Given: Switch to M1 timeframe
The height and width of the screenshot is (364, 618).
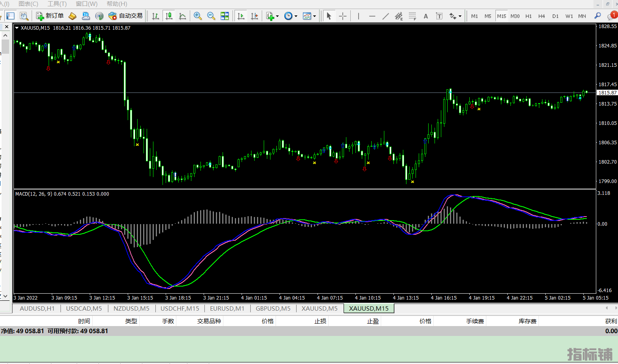Looking at the screenshot, I should point(474,16).
